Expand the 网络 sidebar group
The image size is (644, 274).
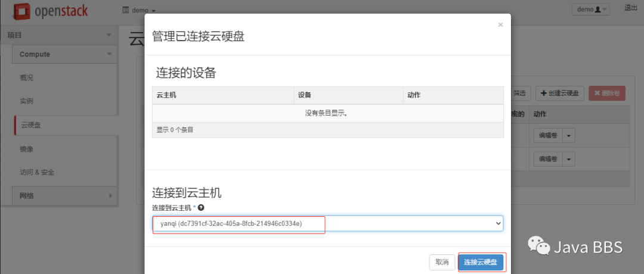coord(65,196)
